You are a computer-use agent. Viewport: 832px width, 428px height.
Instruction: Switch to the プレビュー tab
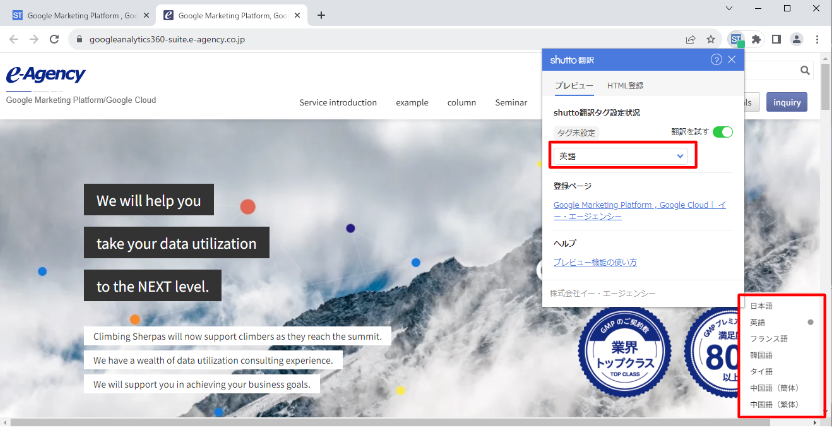(574, 86)
